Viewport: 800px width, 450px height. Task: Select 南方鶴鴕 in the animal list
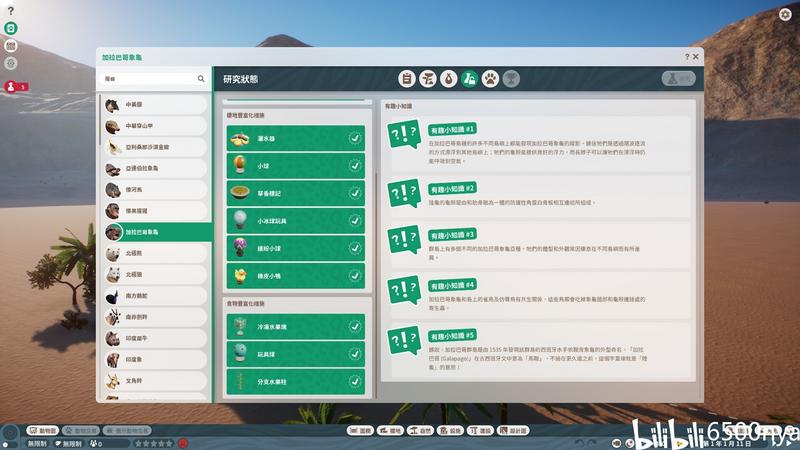[155, 296]
